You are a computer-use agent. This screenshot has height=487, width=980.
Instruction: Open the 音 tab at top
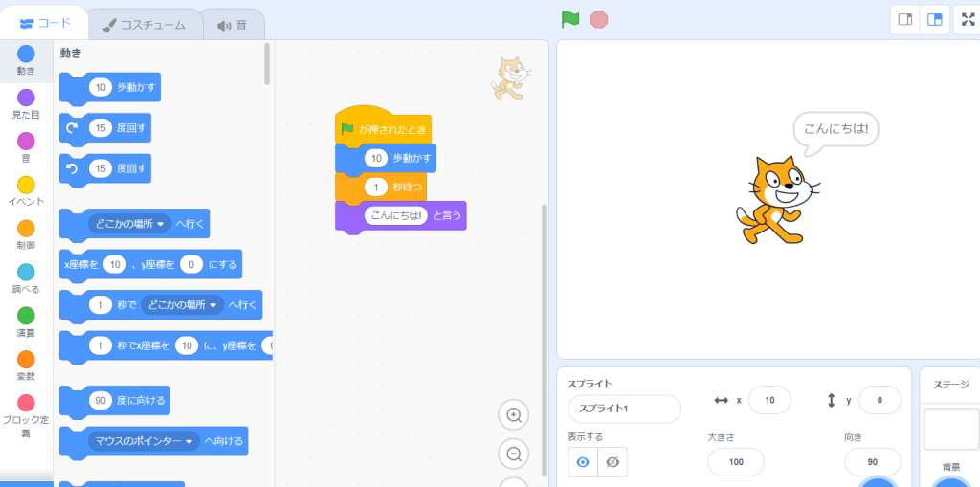tap(232, 25)
